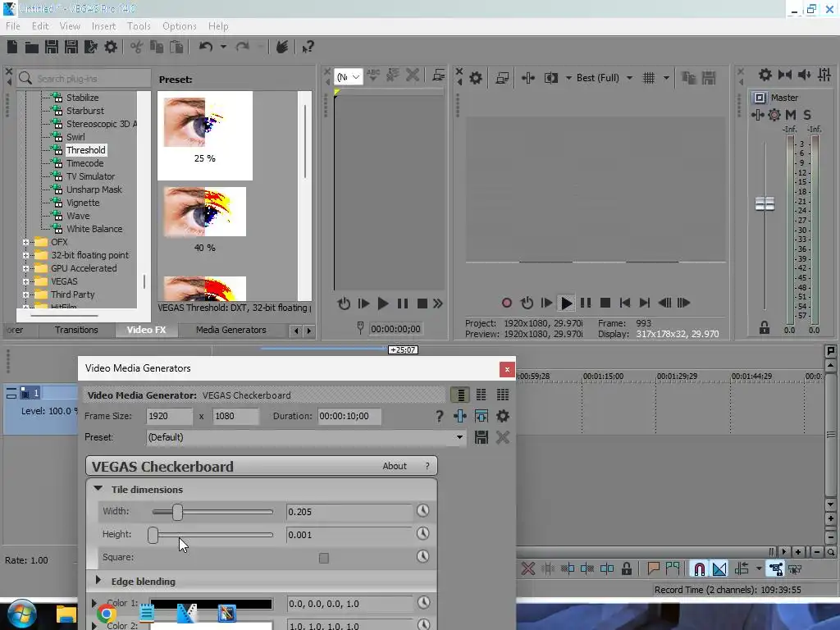Select the 40 % Threshold preset

pyautogui.click(x=204, y=220)
